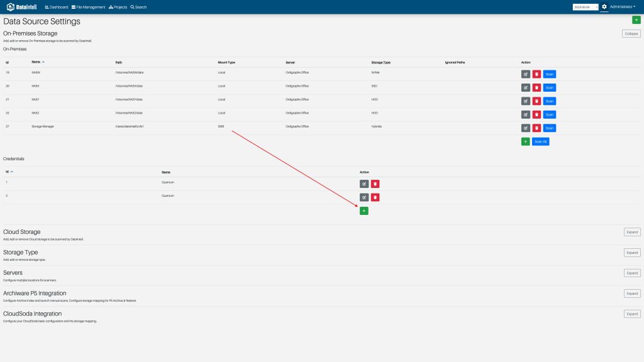Add a new credential with green plus
Screen dimensions: 644x362
[364, 211]
